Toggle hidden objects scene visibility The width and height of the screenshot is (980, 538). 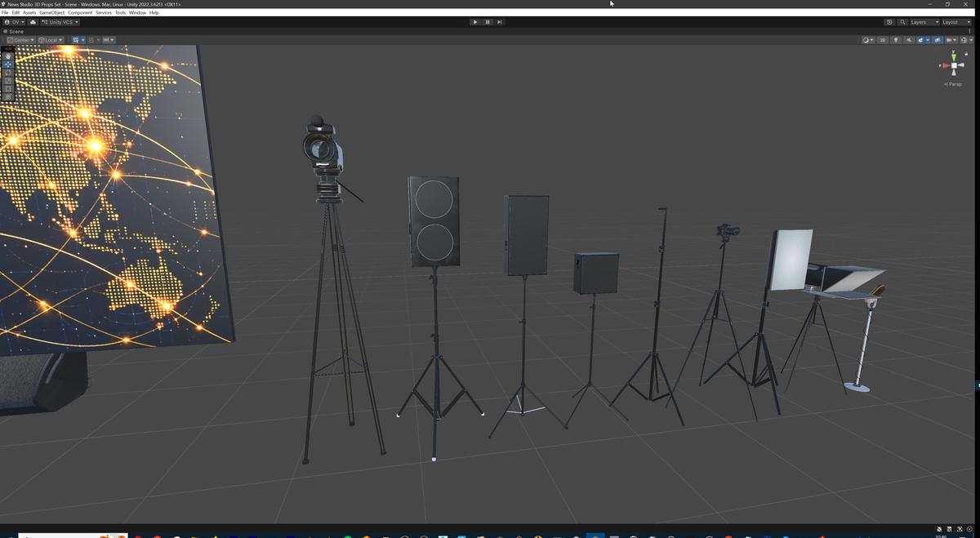click(938, 40)
